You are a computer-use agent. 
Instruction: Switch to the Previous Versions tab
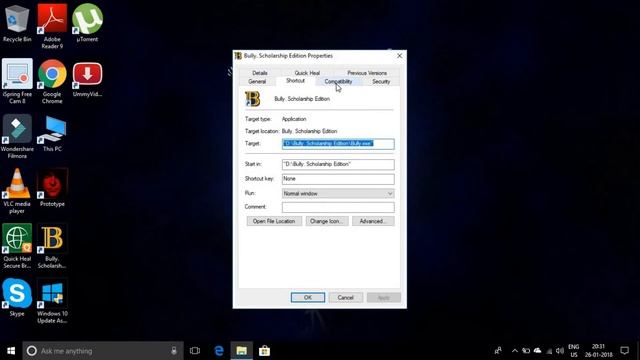click(x=367, y=73)
